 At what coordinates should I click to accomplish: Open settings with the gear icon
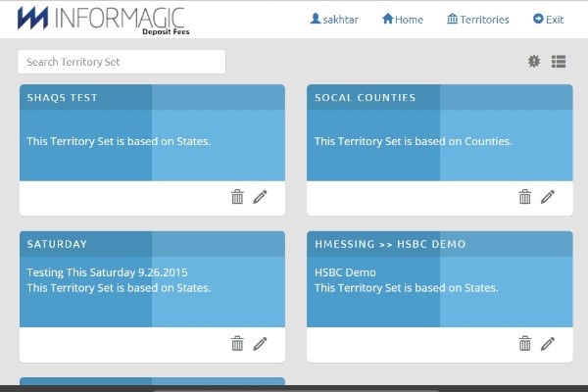[534, 61]
